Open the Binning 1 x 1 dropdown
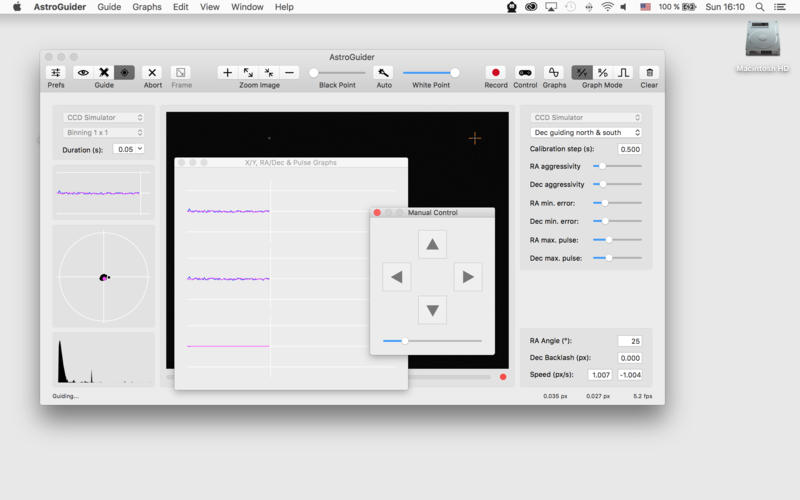 (x=104, y=132)
